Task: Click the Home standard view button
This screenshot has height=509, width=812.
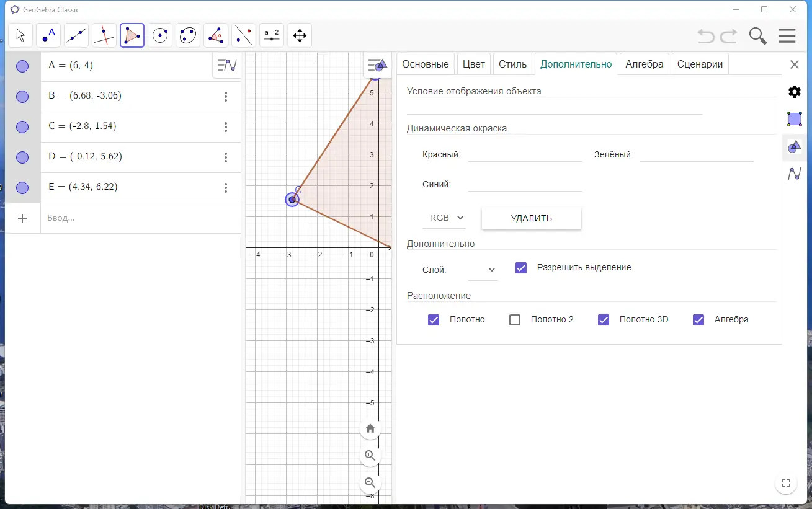Action: click(370, 428)
